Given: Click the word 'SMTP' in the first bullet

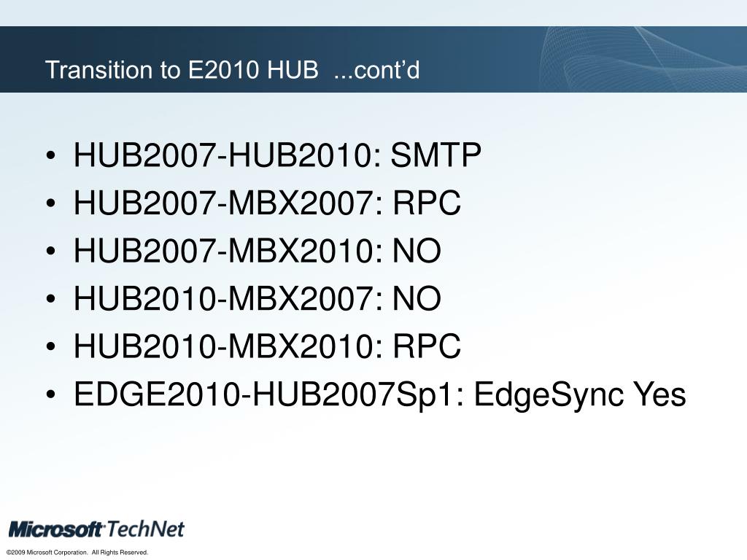Looking at the screenshot, I should (x=436, y=155).
